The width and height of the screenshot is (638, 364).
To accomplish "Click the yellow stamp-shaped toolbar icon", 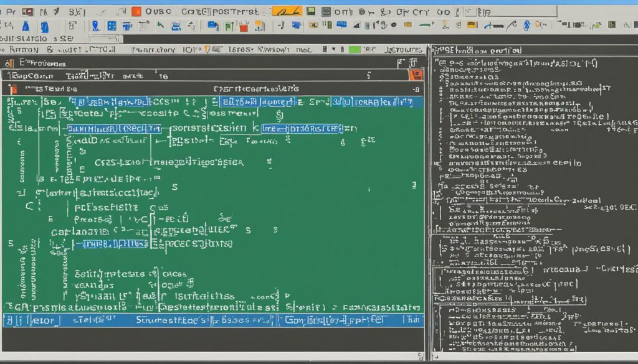I will pos(445,25).
